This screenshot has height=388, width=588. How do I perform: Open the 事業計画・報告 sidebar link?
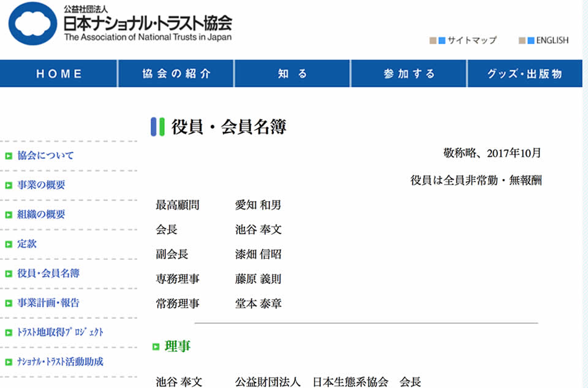tap(48, 303)
